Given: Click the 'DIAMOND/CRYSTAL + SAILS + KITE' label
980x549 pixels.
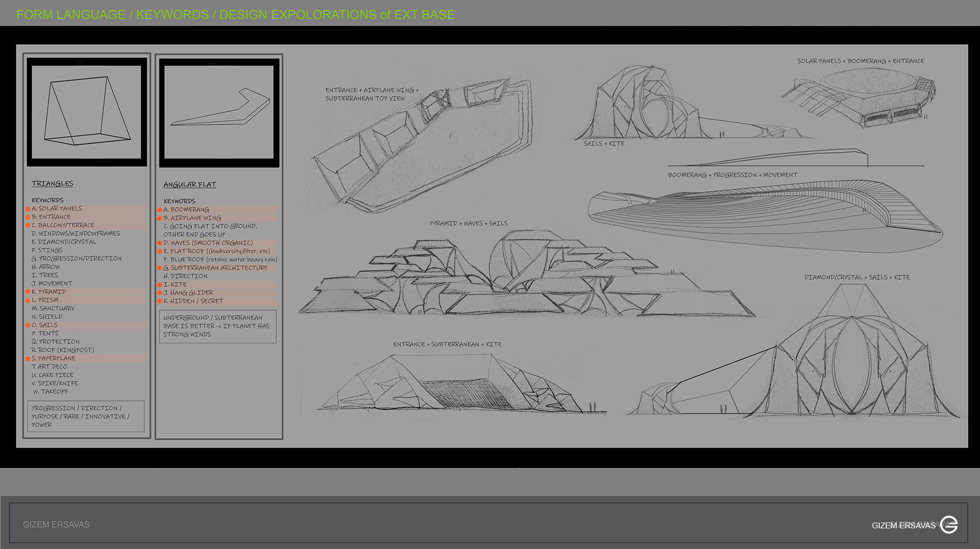Looking at the screenshot, I should pyautogui.click(x=857, y=277).
